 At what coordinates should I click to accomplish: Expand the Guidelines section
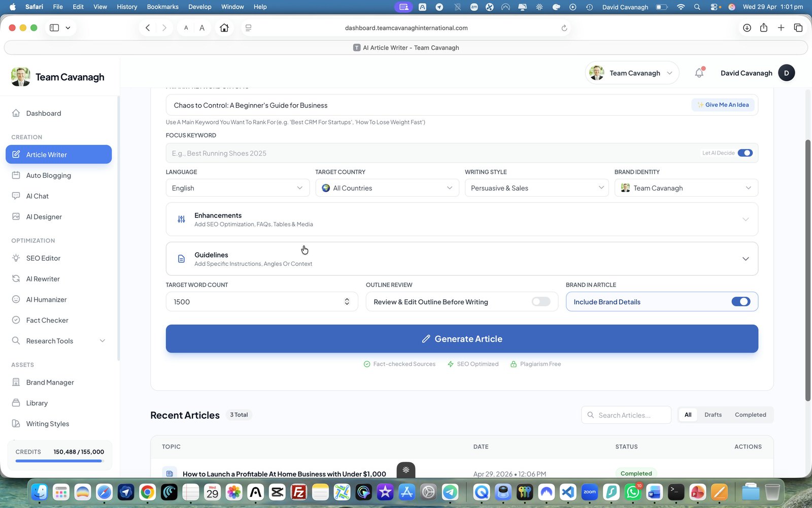pos(462,259)
